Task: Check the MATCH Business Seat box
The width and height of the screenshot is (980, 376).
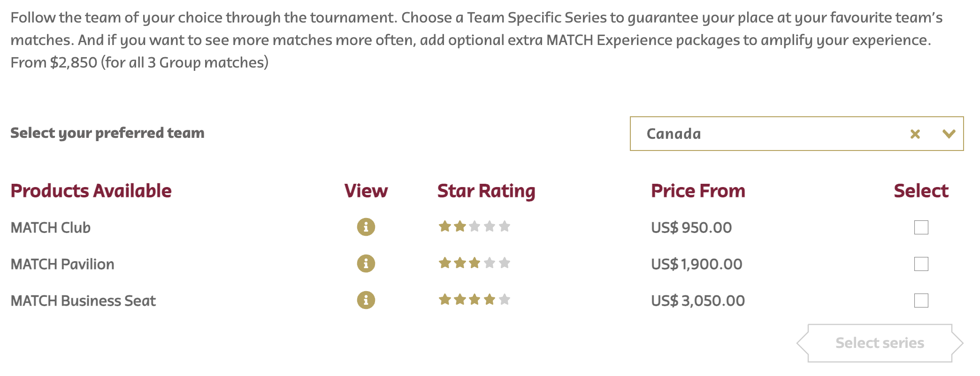Action: point(921,301)
